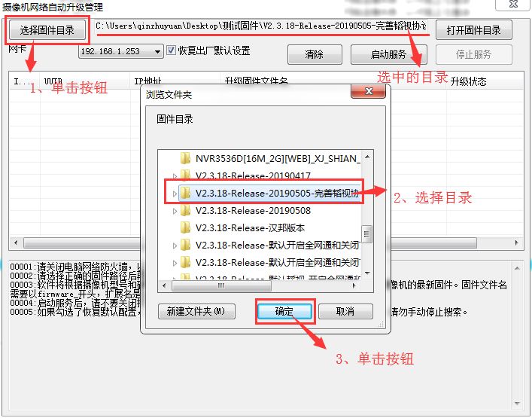The height and width of the screenshot is (418, 532).
Task: Click folder tree horizontal scrollbar thumb
Action: point(221,286)
